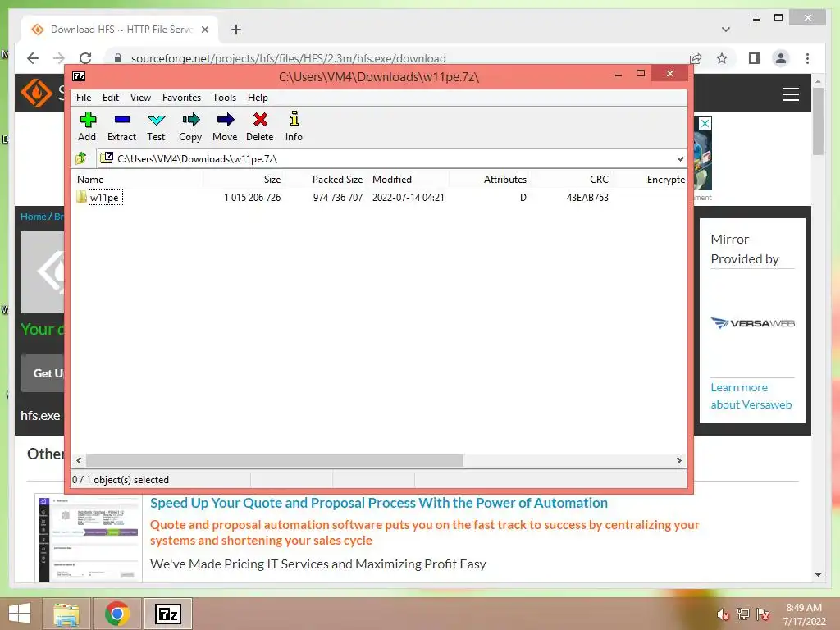
Task: Click the SourceForge logo
Action: (36, 92)
